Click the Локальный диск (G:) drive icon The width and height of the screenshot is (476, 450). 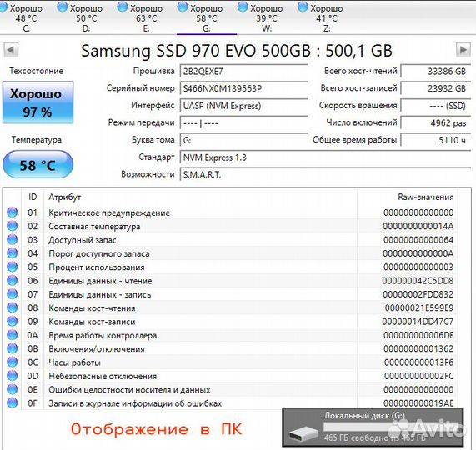pyautogui.click(x=303, y=434)
